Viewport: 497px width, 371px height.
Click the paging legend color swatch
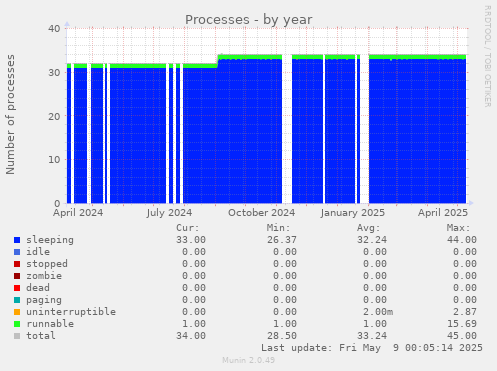coord(17,300)
